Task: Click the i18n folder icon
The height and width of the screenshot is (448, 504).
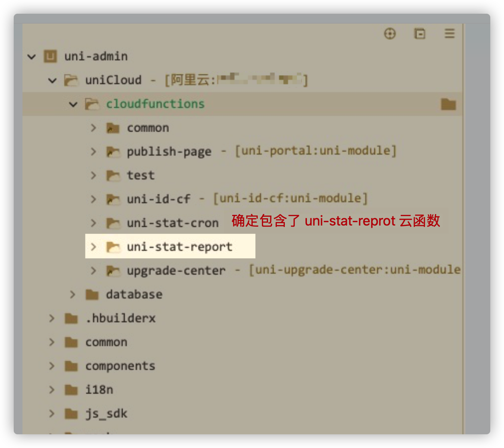Action: (x=71, y=390)
